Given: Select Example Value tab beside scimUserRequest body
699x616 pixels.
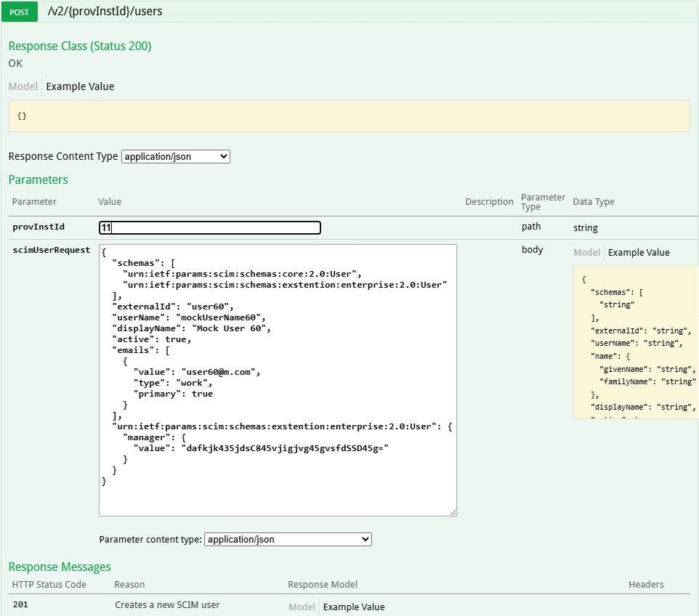Looking at the screenshot, I should 639,253.
